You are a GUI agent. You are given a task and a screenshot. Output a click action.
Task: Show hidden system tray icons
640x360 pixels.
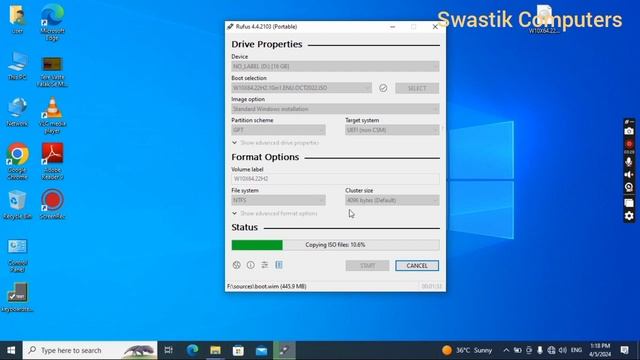(x=506, y=350)
